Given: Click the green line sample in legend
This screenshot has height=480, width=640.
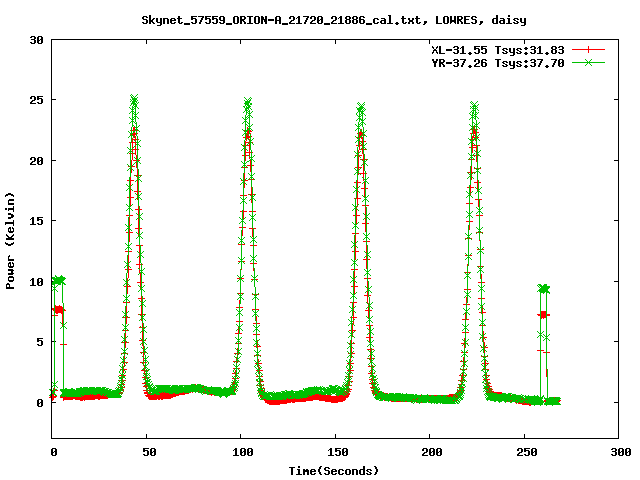Looking at the screenshot, I should coord(588,63).
